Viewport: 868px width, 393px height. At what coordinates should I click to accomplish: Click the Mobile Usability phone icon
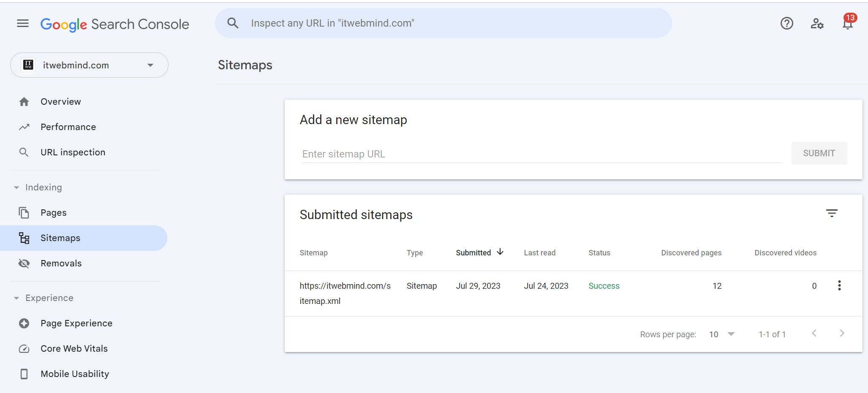point(24,374)
